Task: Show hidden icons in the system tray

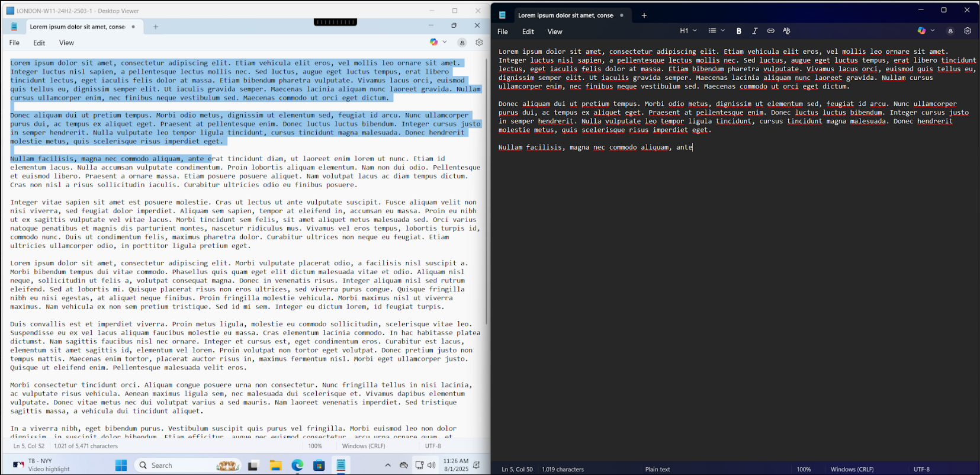Action: click(x=388, y=466)
